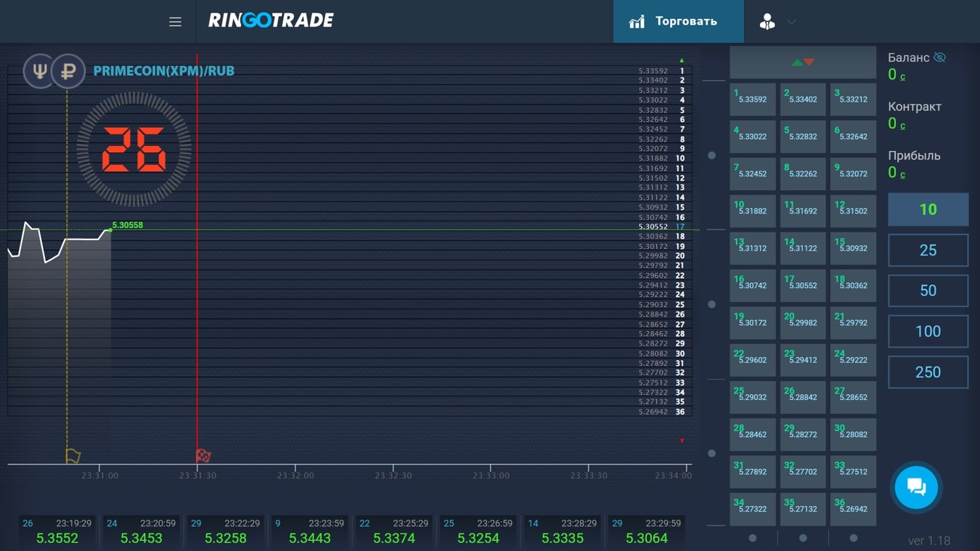Open past result 23:29:59 with 5.3064

tap(647, 531)
